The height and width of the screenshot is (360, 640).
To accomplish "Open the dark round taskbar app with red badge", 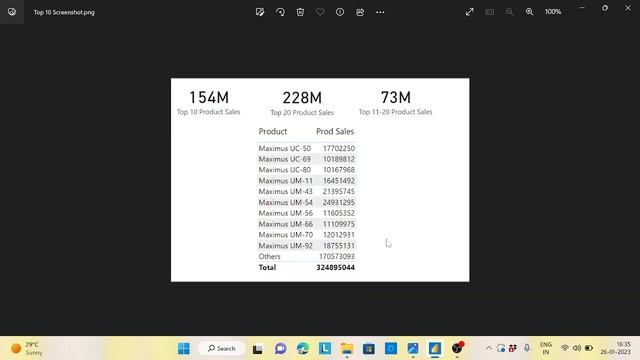I will coord(457,348).
